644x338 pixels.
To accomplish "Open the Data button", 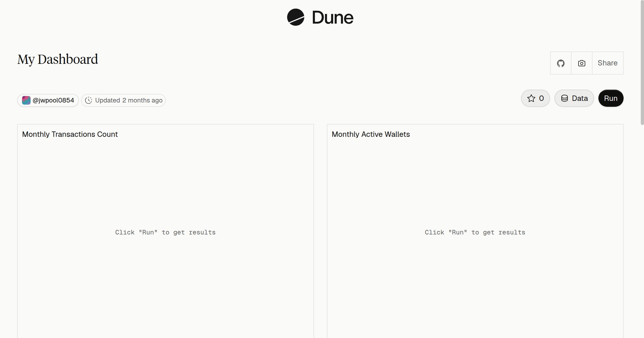I will pos(574,98).
